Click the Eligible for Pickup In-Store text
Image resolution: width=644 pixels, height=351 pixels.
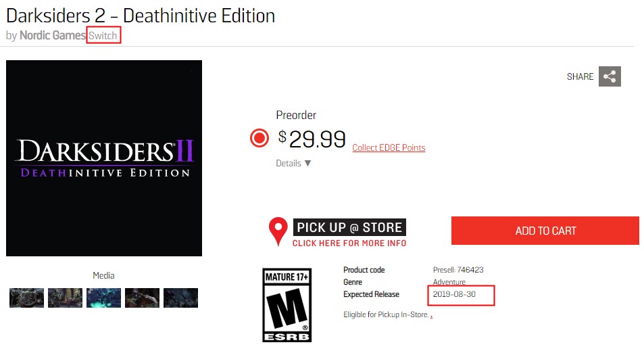pos(386,314)
